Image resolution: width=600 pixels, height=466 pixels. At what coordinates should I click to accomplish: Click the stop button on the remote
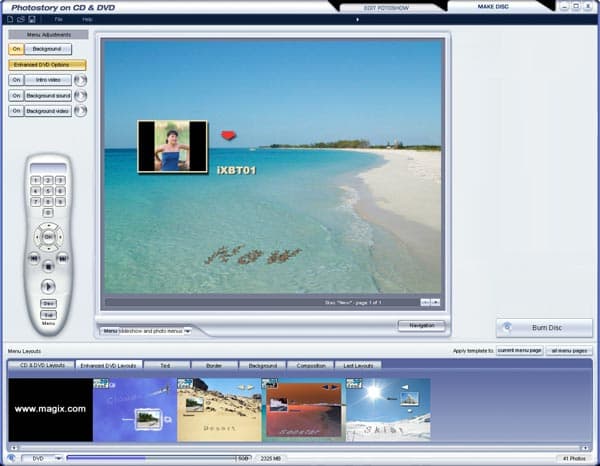tap(48, 266)
